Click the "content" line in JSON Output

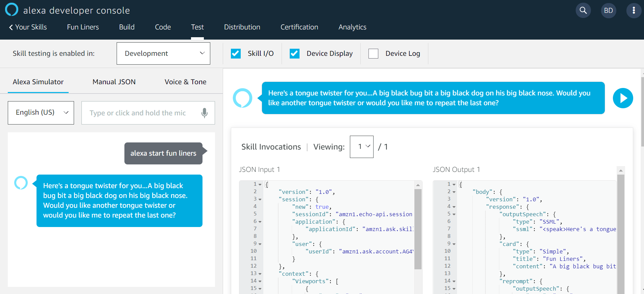point(565,266)
